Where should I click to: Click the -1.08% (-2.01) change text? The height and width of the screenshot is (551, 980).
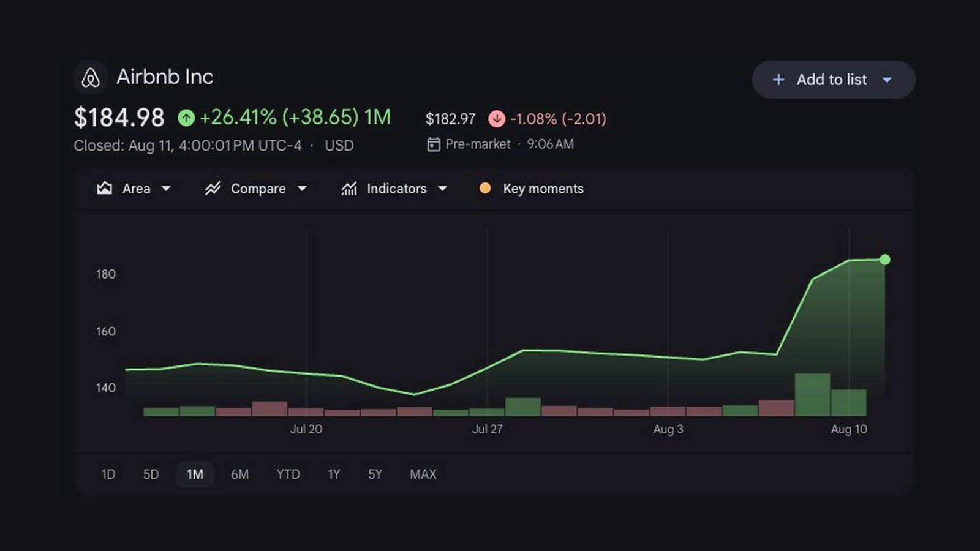point(558,119)
